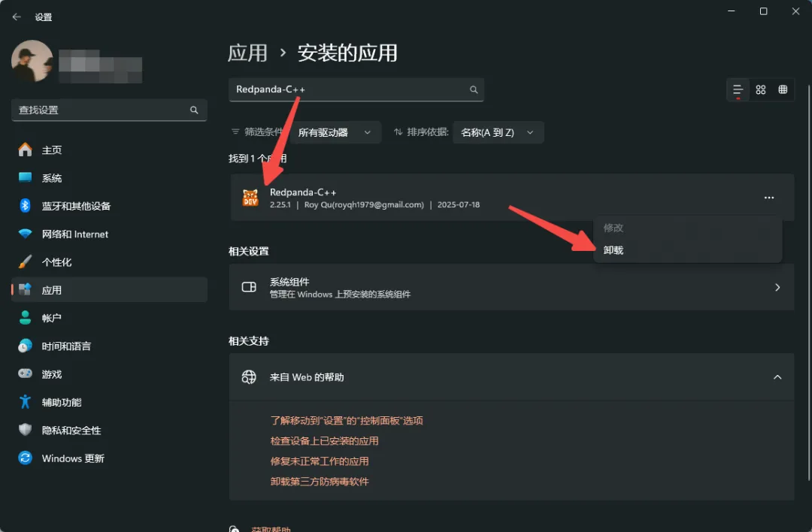This screenshot has height=532, width=812.
Task: Open the 系统组件 settings row
Action: click(x=512, y=287)
